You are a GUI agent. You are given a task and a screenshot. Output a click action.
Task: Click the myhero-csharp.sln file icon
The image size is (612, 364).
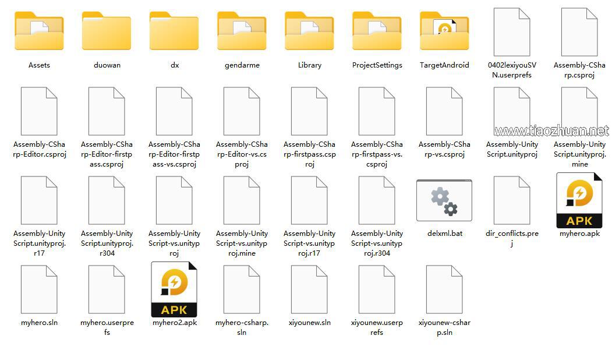click(242, 289)
